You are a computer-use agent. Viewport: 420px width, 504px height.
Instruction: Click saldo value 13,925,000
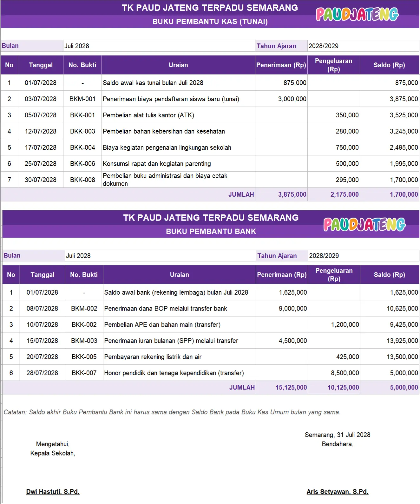tap(390, 341)
